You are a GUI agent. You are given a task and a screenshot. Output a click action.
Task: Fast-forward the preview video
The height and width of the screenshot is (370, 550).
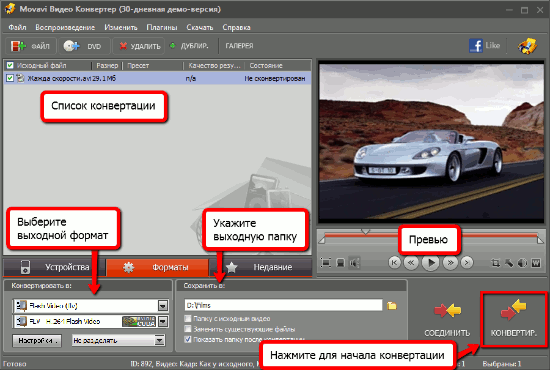pyautogui.click(x=450, y=262)
